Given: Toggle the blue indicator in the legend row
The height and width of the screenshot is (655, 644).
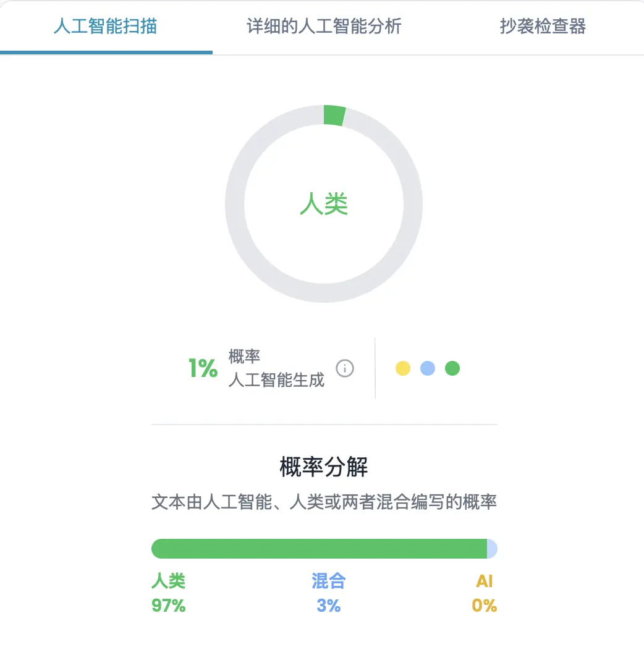Looking at the screenshot, I should [x=428, y=368].
